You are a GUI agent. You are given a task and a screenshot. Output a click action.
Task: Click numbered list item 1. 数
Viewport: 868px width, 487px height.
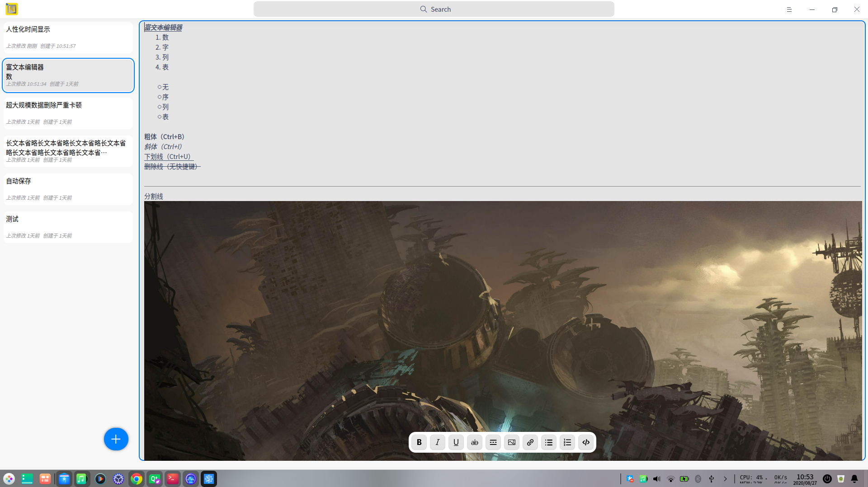pyautogui.click(x=162, y=37)
